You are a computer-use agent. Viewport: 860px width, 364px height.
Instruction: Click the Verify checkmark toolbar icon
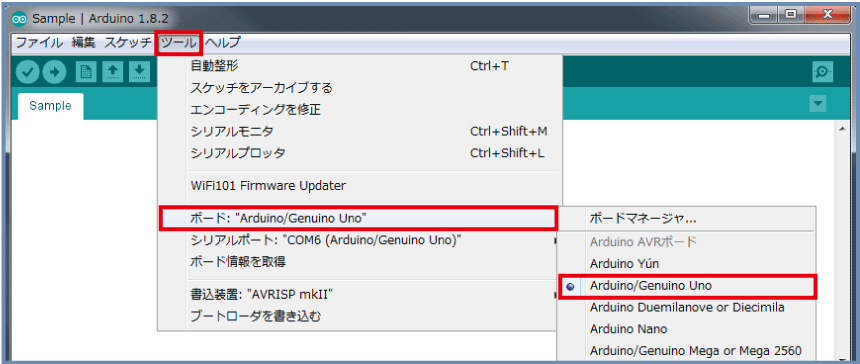(27, 72)
